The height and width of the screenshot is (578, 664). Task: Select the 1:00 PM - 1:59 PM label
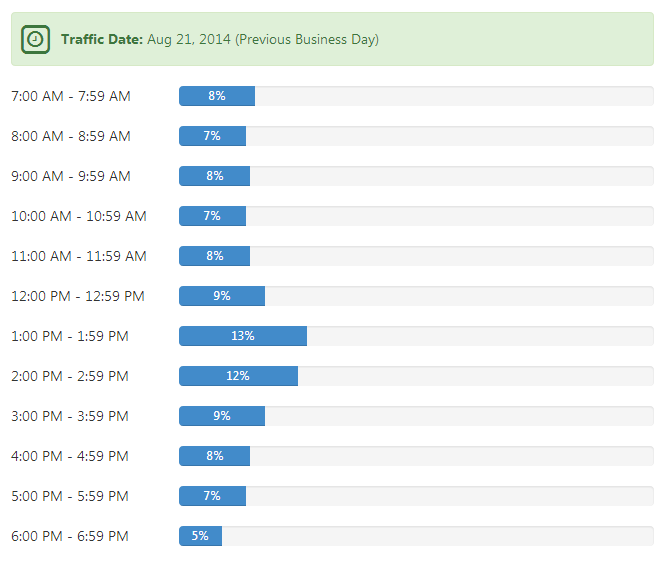(70, 336)
